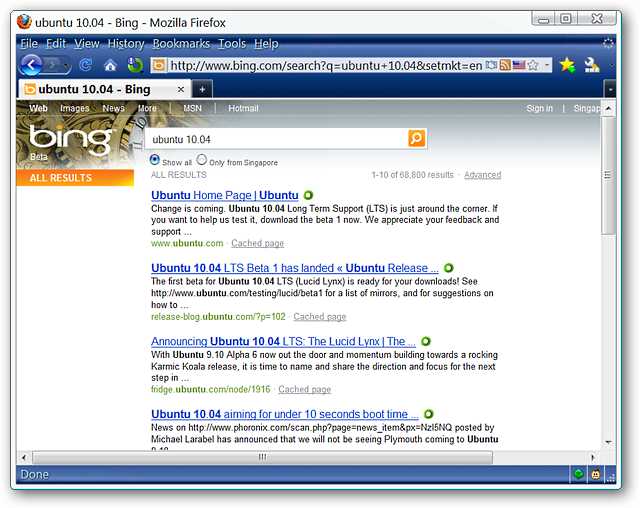This screenshot has width=640, height=508.
Task: Open the File menu
Action: coord(29,44)
